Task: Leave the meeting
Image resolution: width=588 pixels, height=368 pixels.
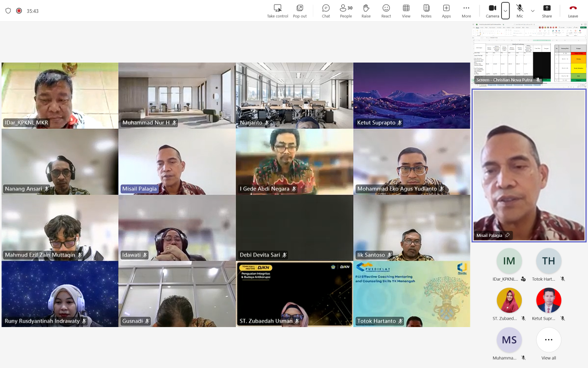Action: coord(573,11)
